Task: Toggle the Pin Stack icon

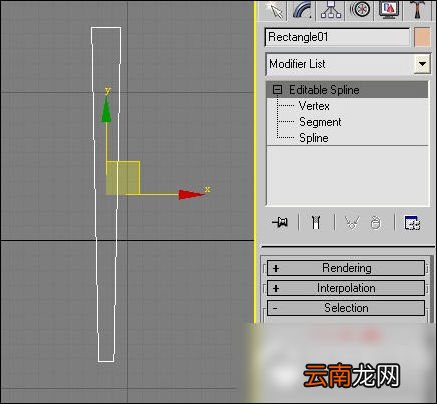Action: click(280, 222)
